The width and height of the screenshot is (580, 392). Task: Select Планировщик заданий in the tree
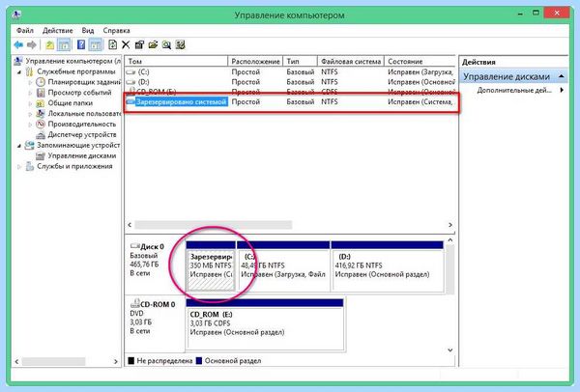(x=84, y=82)
